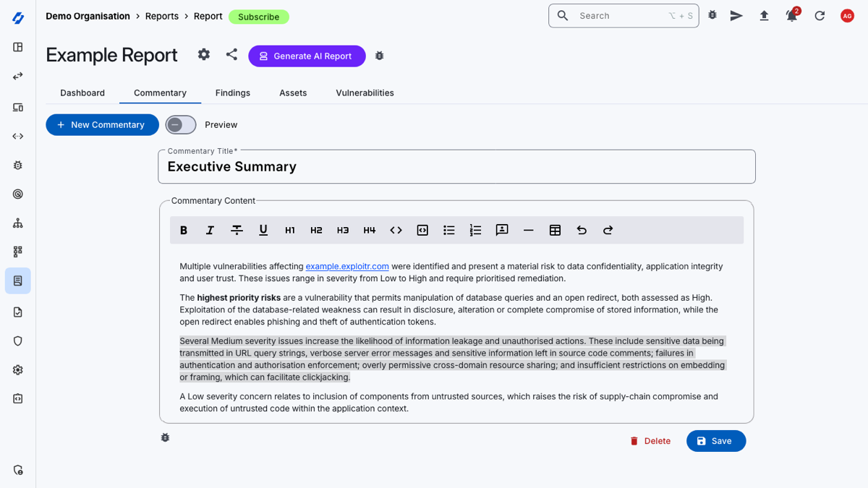Refresh using the top bar reload icon

pyautogui.click(x=820, y=15)
